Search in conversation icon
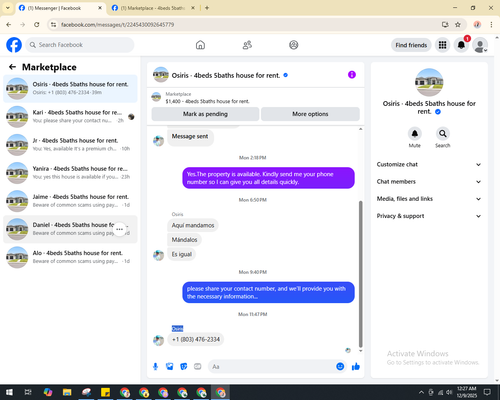 443,134
